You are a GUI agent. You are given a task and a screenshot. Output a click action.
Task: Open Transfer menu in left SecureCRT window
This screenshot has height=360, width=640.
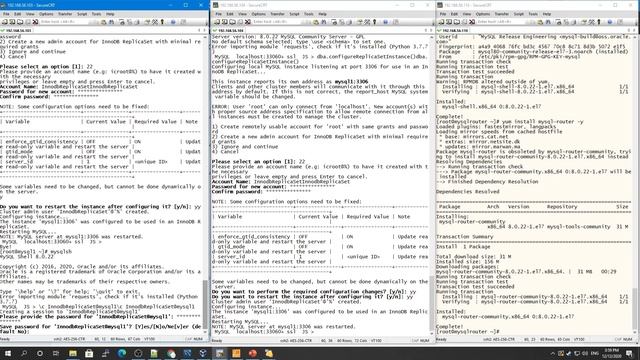[65, 14]
